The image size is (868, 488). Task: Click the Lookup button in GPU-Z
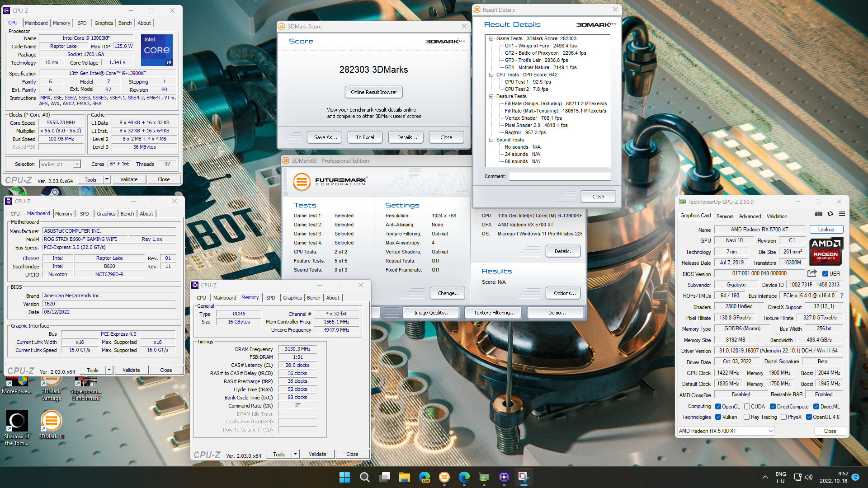click(x=826, y=230)
